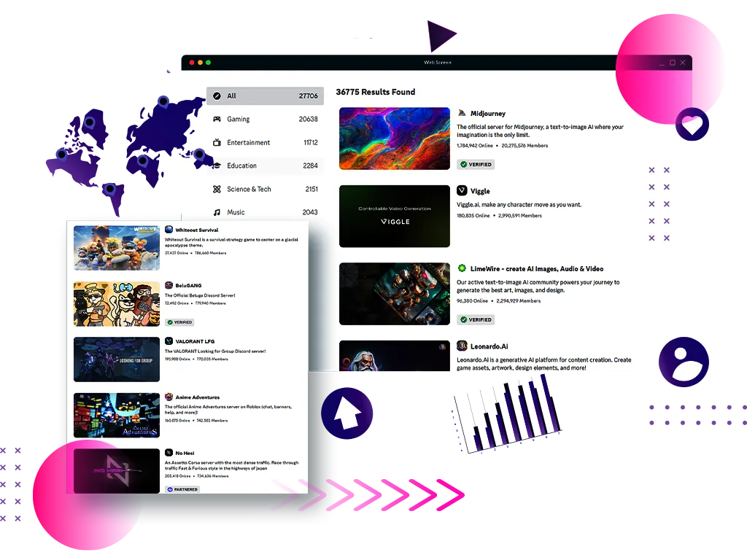Open the Viggle server title link
The height and width of the screenshot is (560, 747).
coord(480,191)
